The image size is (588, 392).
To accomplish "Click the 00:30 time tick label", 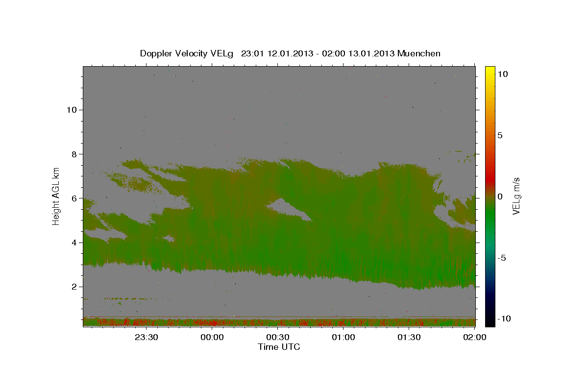I will 278,337.
